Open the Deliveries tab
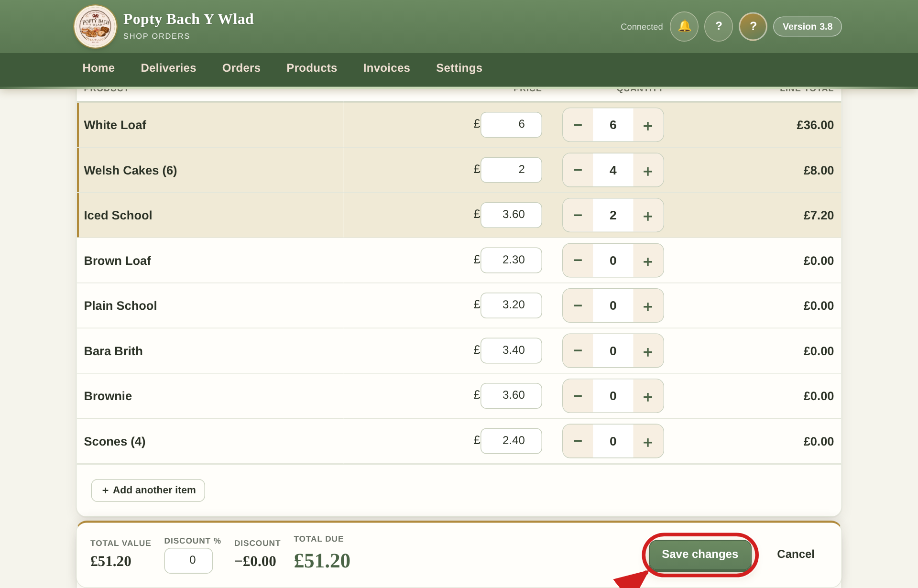 click(x=168, y=68)
